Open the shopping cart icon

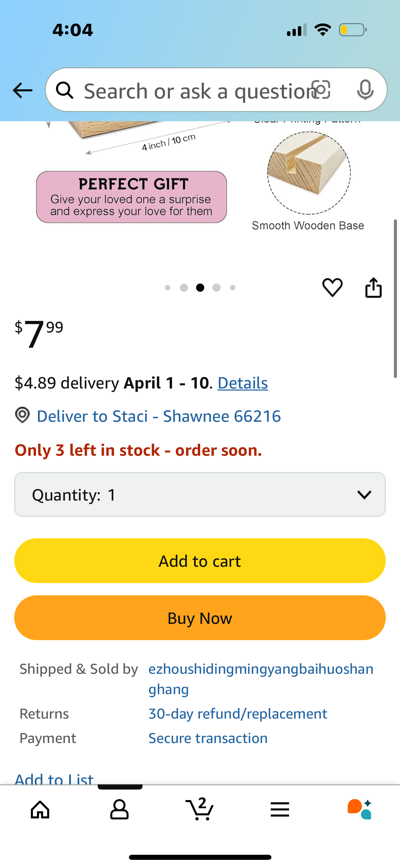[x=200, y=809]
